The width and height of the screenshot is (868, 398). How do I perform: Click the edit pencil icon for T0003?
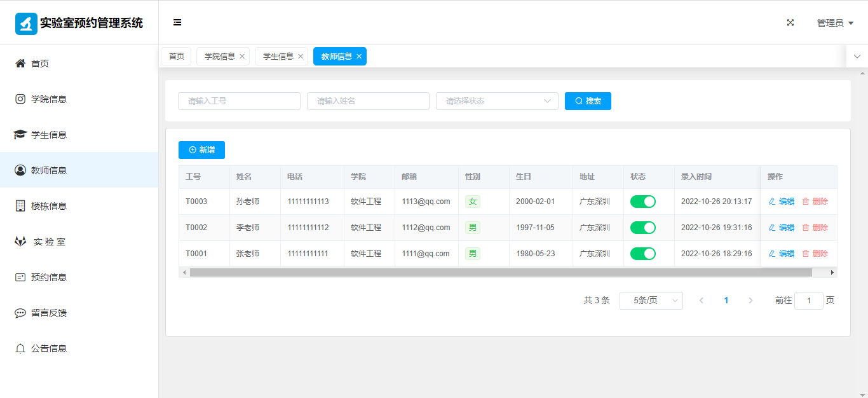click(x=772, y=202)
